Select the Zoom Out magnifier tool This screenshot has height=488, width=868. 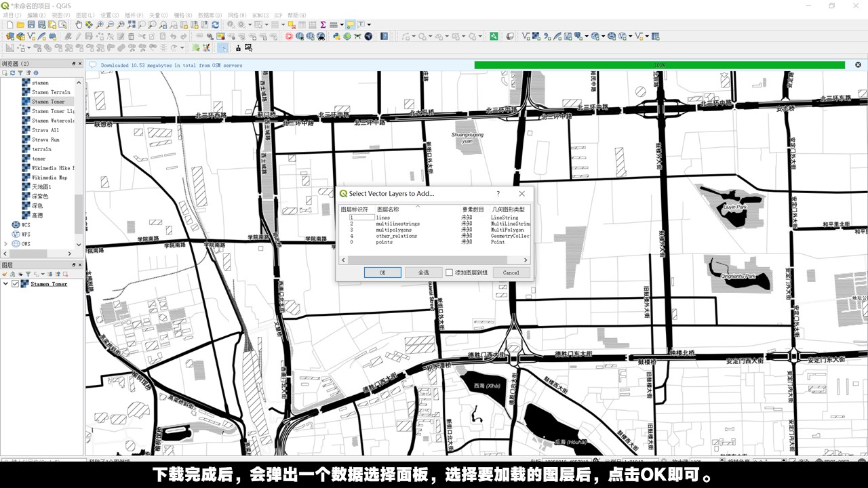pos(110,24)
